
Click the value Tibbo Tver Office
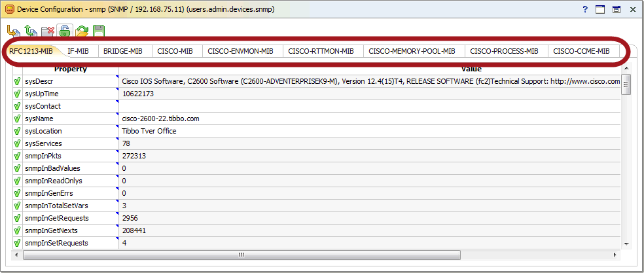tap(149, 131)
